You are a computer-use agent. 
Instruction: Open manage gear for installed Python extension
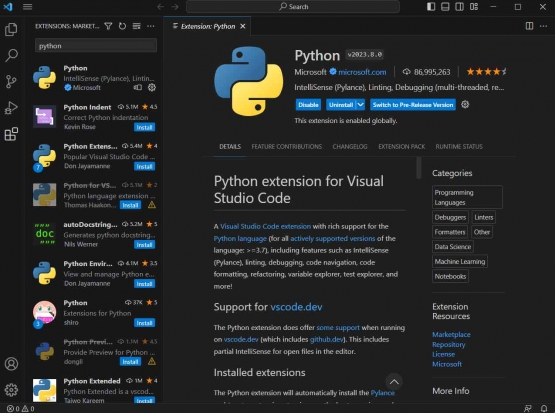tap(152, 87)
